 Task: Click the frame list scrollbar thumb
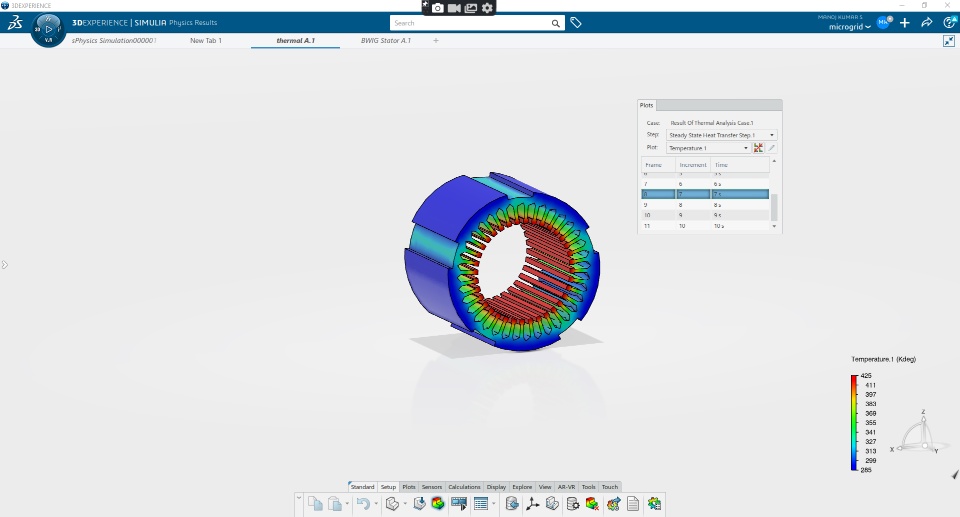coord(774,207)
